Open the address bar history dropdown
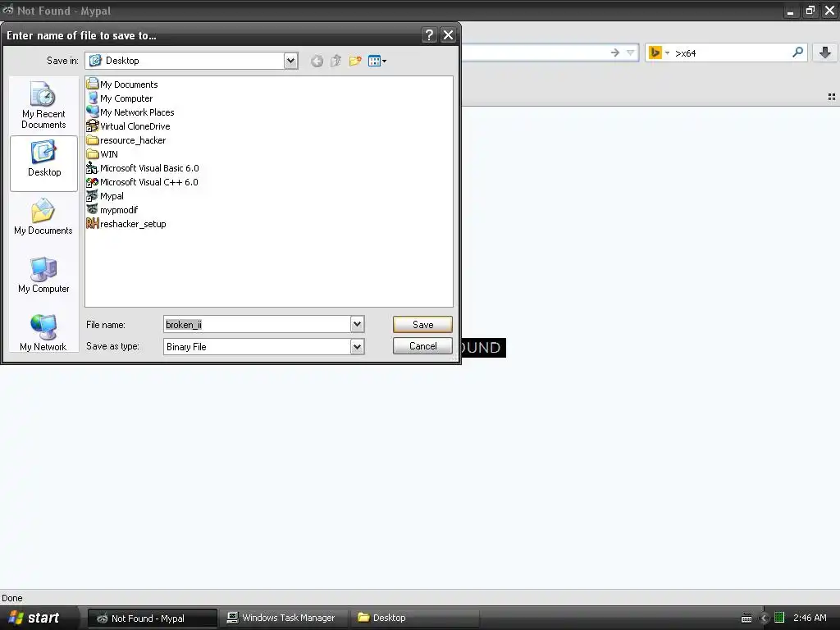This screenshot has height=630, width=840. tap(631, 52)
